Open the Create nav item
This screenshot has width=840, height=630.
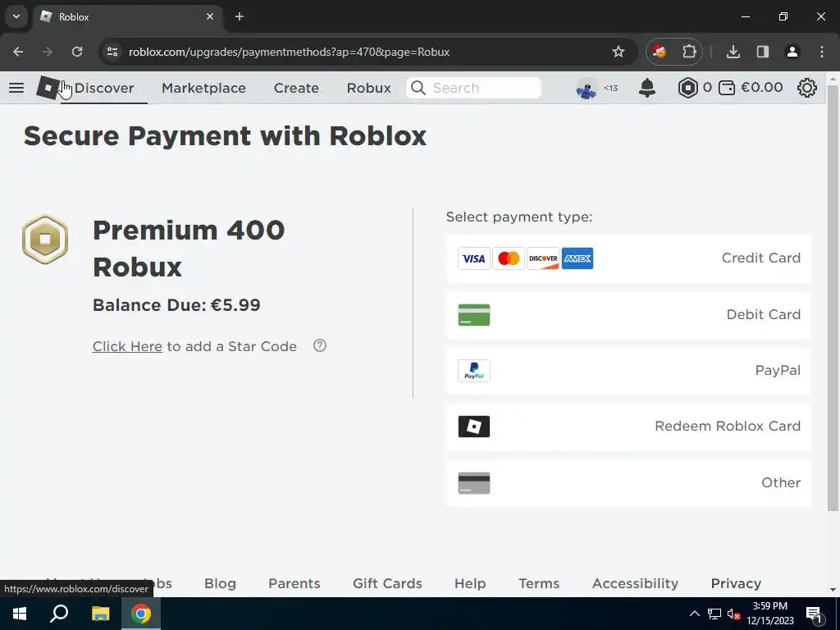point(296,88)
